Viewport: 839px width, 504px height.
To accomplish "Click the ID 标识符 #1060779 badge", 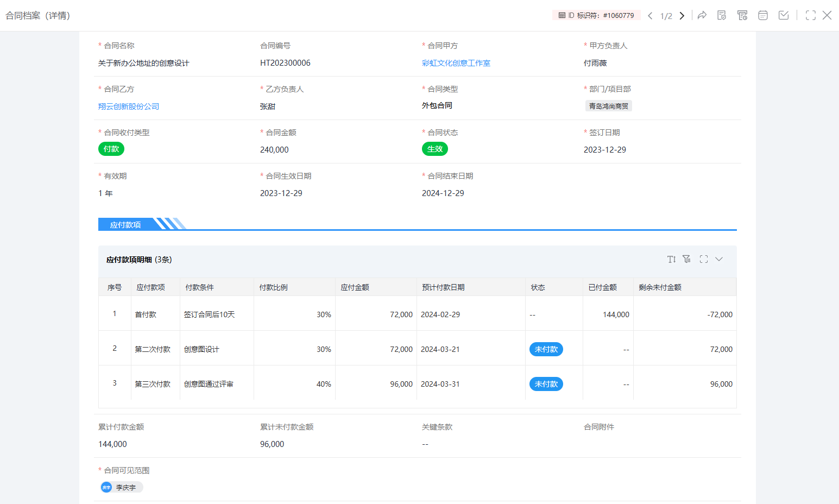I will 596,15.
